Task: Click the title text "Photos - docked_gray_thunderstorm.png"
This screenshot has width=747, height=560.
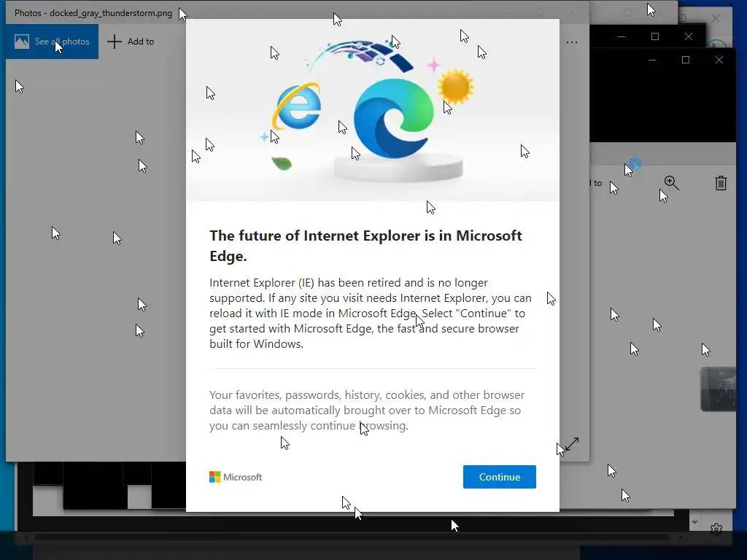Action: pyautogui.click(x=93, y=13)
